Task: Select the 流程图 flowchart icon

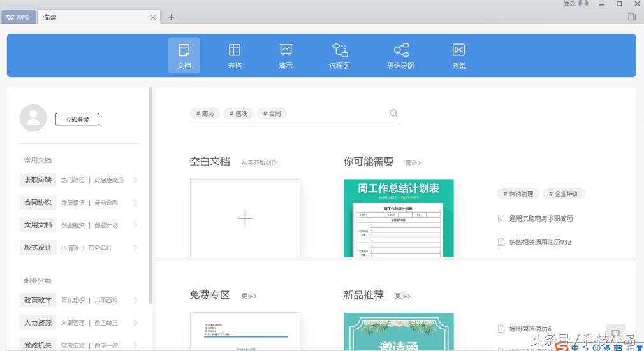Action: [x=339, y=55]
